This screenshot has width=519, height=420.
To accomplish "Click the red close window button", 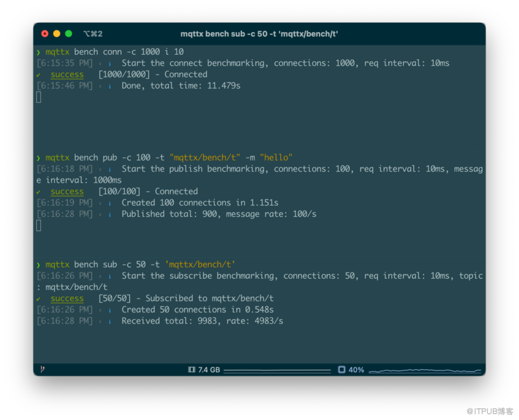I will point(45,33).
